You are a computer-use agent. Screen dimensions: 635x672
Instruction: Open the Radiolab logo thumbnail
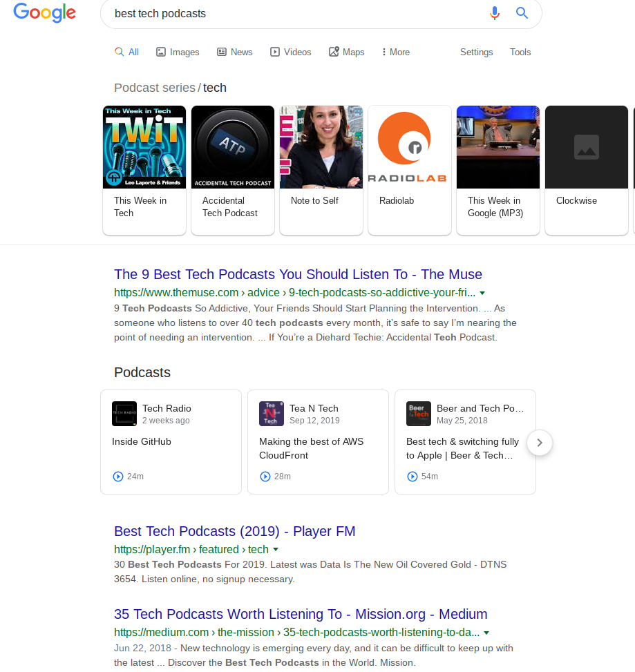tap(410, 147)
